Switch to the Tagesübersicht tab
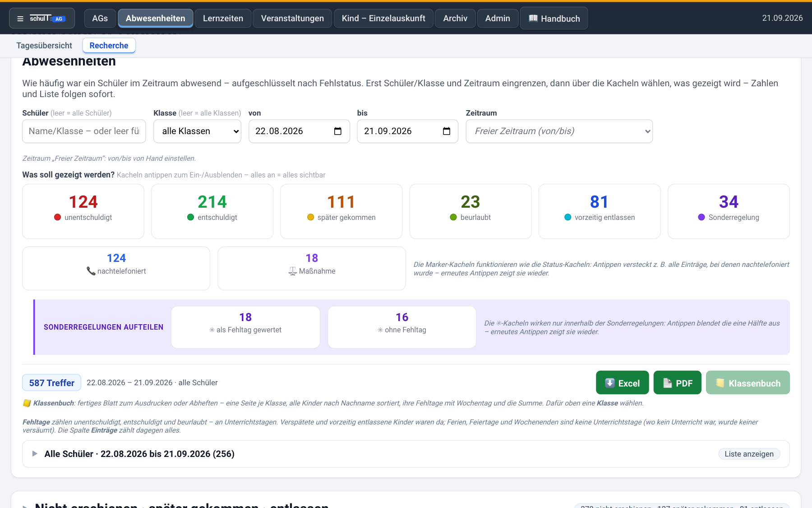The width and height of the screenshot is (812, 508). pos(44,46)
